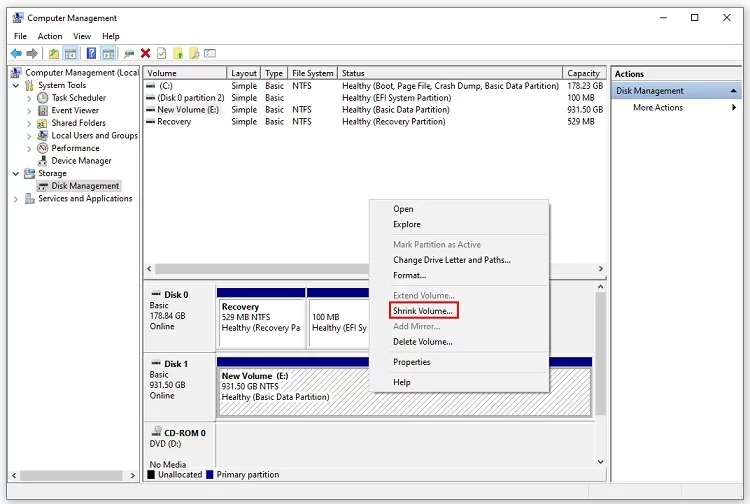Screen dimensions: 750x504
Task: Click the folder with green arrow icon
Action: (178, 54)
